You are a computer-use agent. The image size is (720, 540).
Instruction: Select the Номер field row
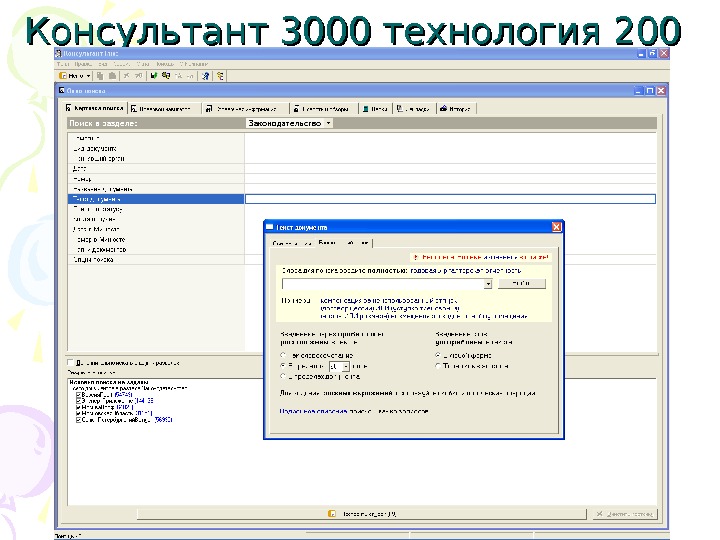click(156, 179)
